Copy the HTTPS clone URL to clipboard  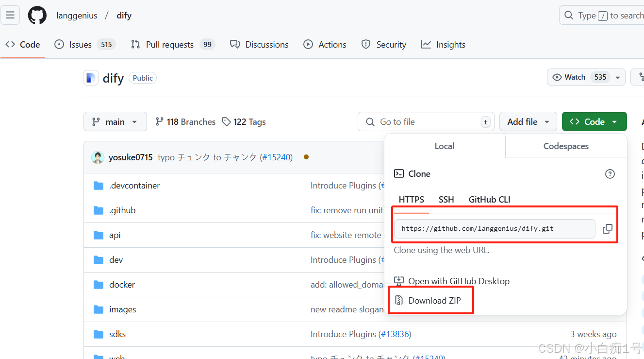[607, 229]
